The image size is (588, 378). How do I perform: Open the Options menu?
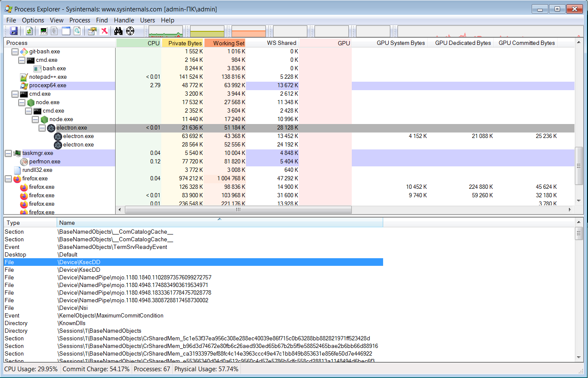coord(33,20)
